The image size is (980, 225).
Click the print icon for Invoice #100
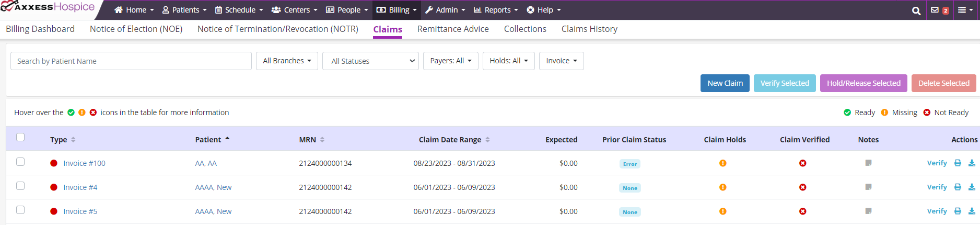958,163
